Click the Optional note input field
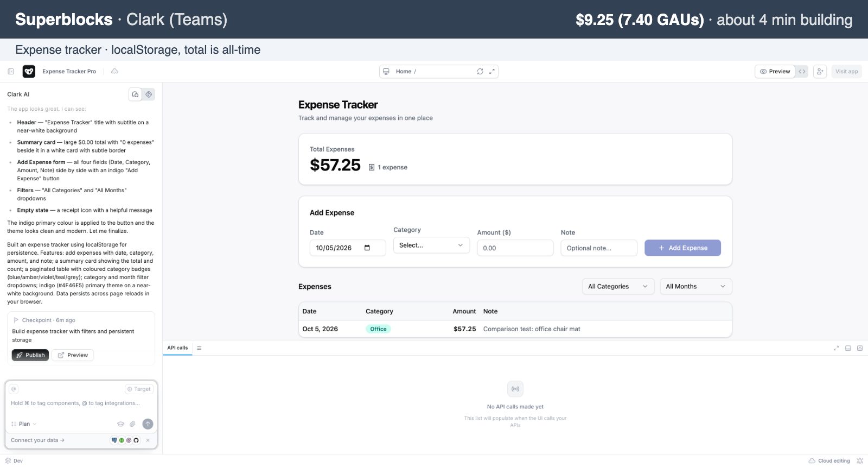The height and width of the screenshot is (467, 868). point(599,248)
